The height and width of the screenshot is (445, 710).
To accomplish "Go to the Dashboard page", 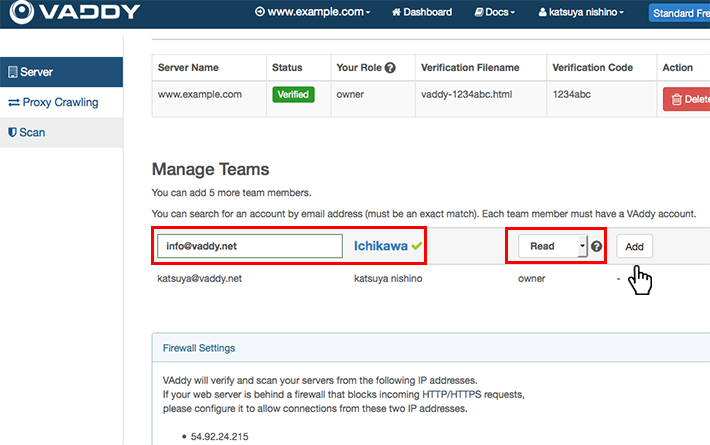I will pos(422,12).
